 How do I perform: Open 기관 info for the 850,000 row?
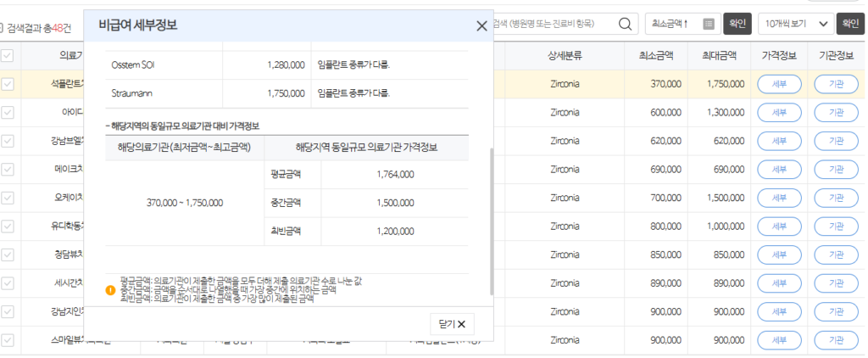[x=836, y=255]
